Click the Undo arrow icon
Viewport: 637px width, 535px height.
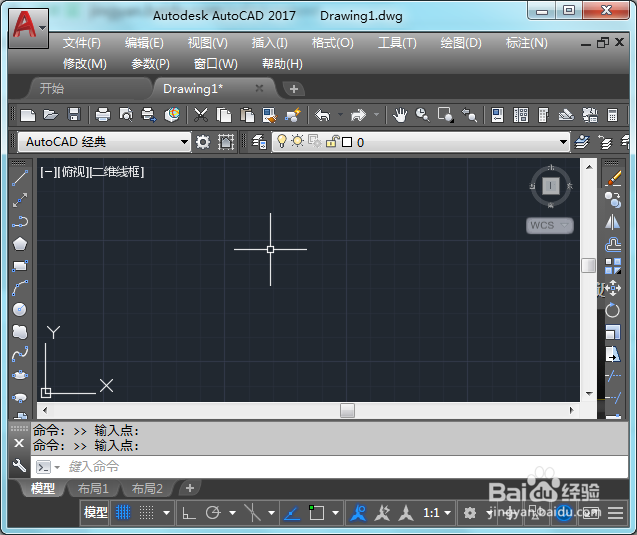[323, 115]
